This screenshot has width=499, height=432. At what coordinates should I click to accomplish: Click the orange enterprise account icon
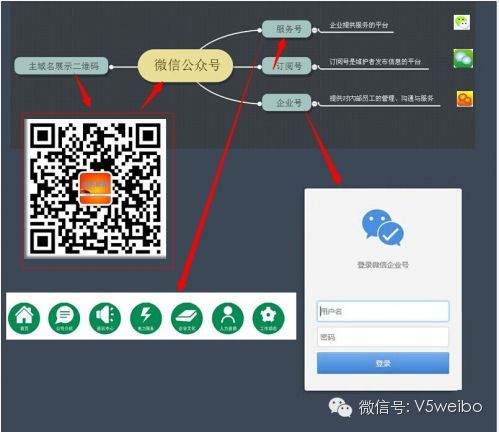point(465,99)
